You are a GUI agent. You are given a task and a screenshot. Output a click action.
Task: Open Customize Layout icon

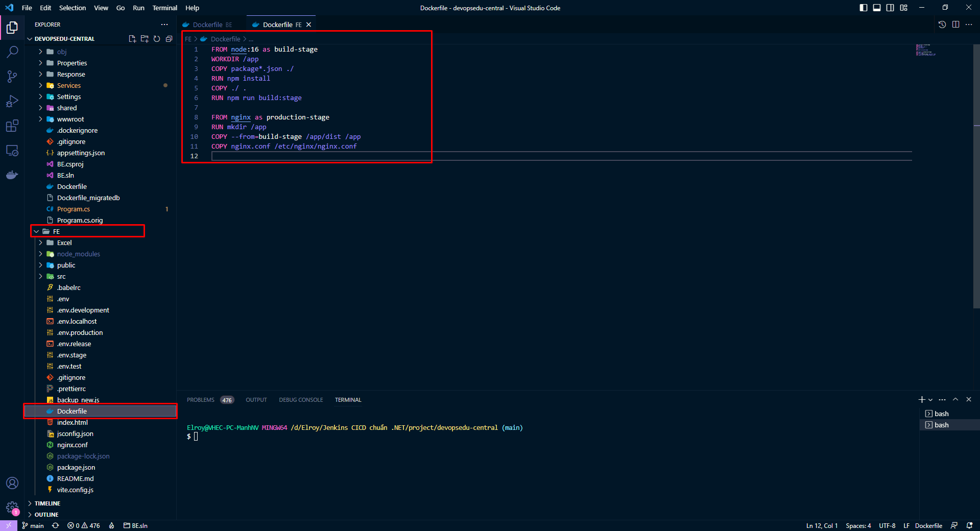coord(904,8)
